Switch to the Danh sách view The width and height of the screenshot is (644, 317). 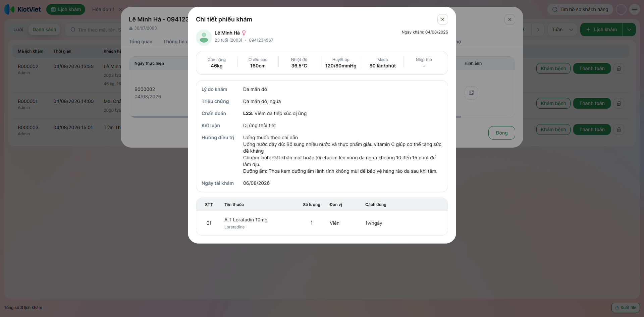(44, 30)
